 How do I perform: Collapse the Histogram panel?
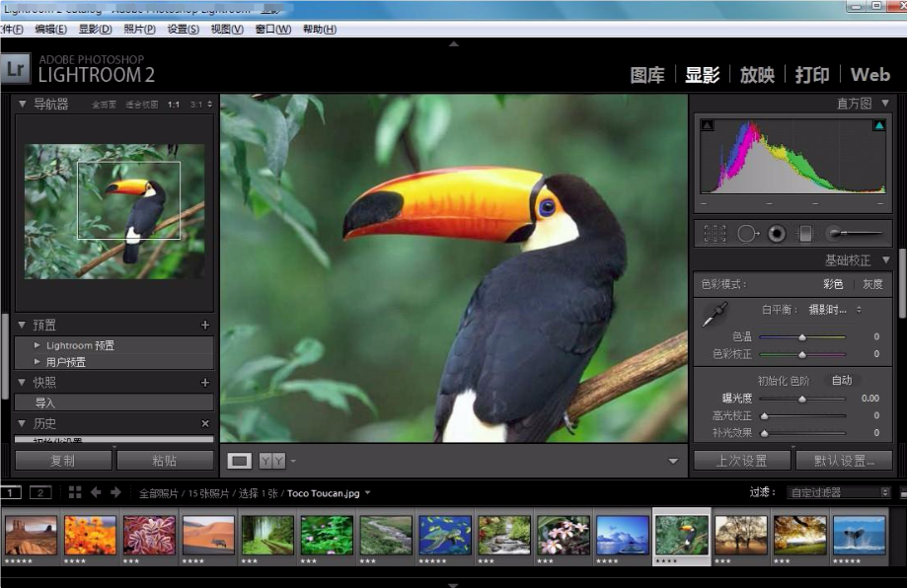885,103
